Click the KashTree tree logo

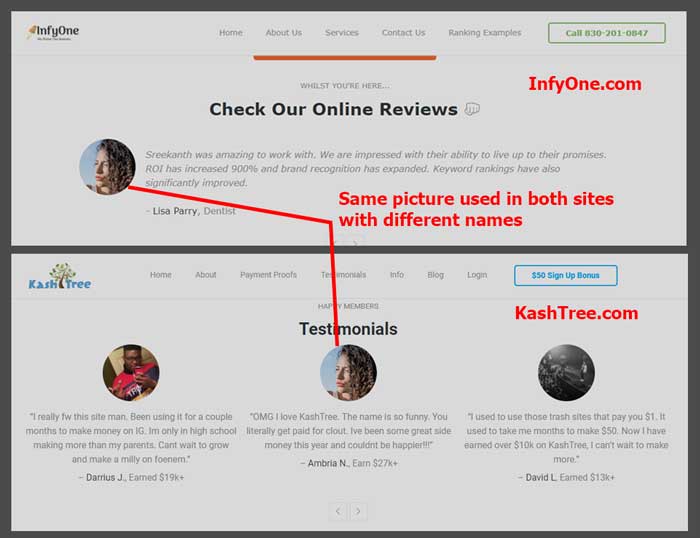pyautogui.click(x=60, y=276)
